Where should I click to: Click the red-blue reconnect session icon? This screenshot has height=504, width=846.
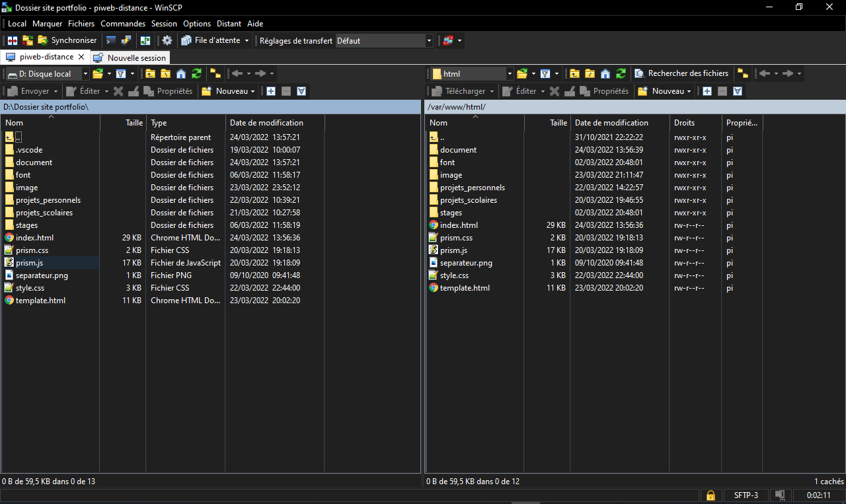[448, 40]
